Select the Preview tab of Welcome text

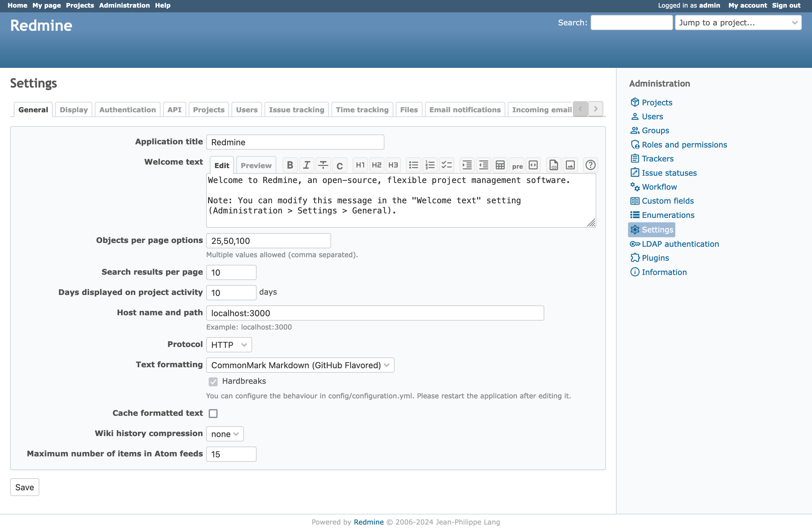point(256,166)
